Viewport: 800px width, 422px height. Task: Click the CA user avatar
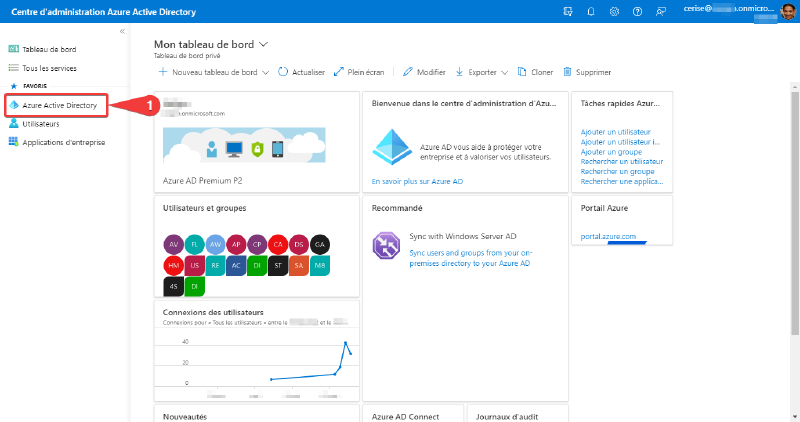(278, 244)
